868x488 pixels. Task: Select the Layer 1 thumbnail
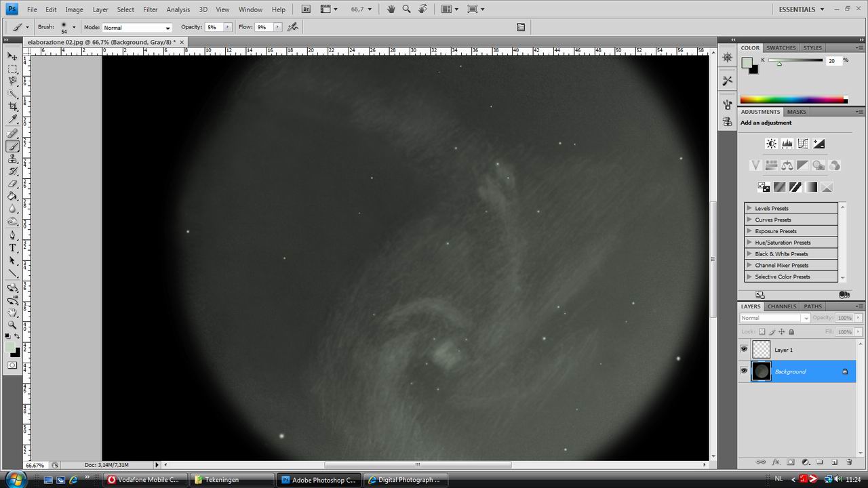click(x=762, y=350)
